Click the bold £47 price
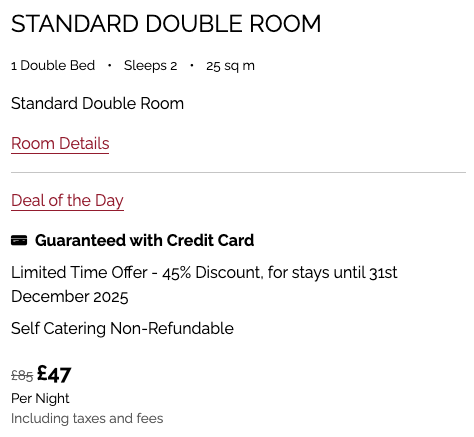 [x=54, y=374]
